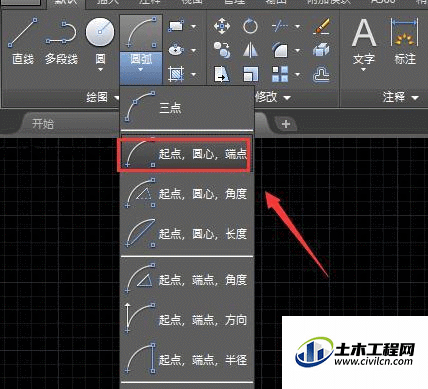This screenshot has width=428, height=389.
Task: Activate the Copy objects tool
Action: coord(222,50)
